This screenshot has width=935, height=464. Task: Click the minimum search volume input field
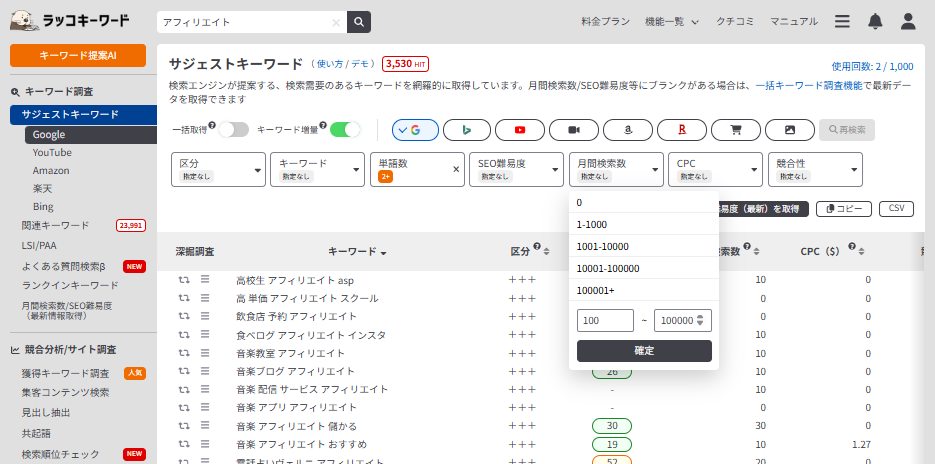click(x=605, y=320)
